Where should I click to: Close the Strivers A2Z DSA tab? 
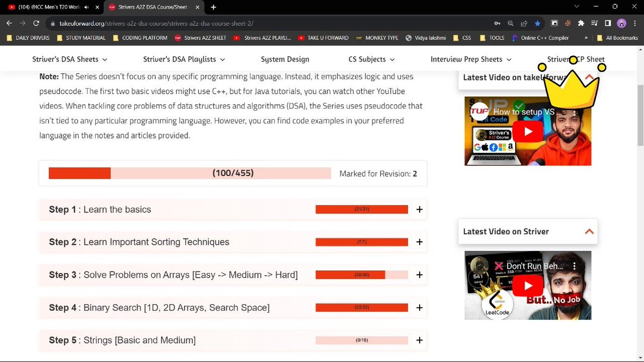(x=199, y=8)
